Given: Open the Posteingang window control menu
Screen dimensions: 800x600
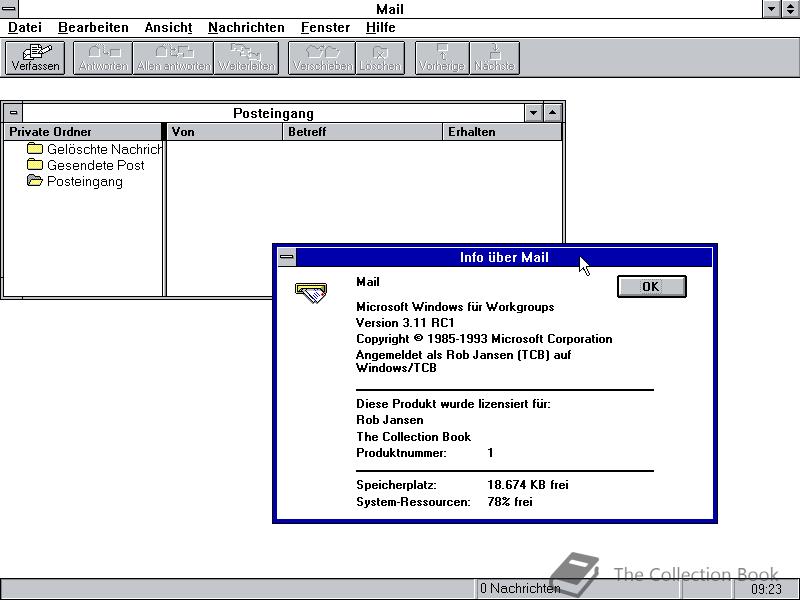Looking at the screenshot, I should pyautogui.click(x=13, y=113).
